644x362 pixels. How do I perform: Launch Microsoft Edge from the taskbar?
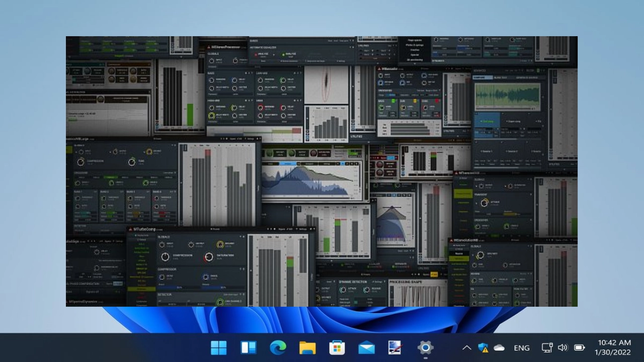point(278,347)
